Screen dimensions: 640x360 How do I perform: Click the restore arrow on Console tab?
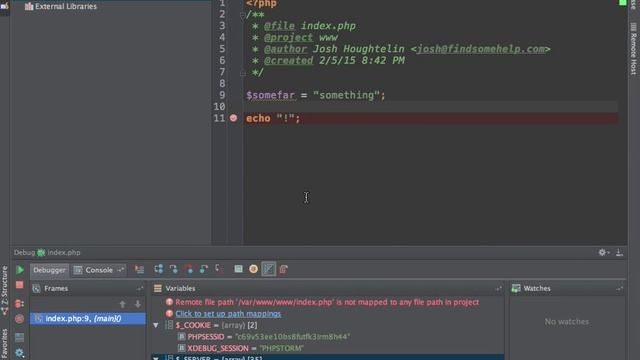pyautogui.click(x=120, y=270)
